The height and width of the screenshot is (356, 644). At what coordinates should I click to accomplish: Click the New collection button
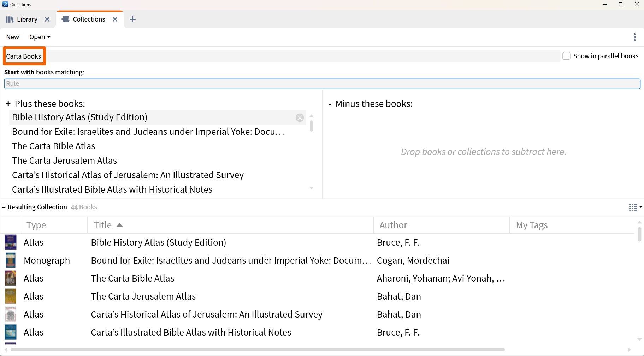pyautogui.click(x=13, y=37)
